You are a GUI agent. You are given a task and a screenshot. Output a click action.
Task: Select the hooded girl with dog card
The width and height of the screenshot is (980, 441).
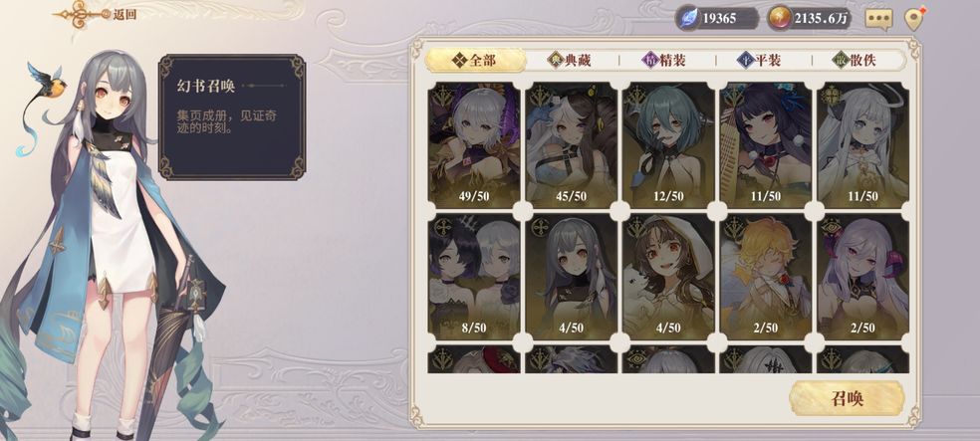668,277
